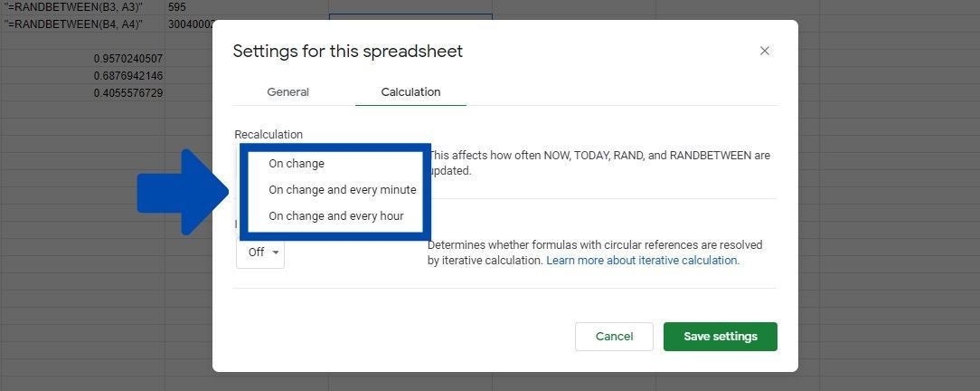Select the cell showing 0.9570240507
This screenshot has height=391, width=980.
click(127, 58)
